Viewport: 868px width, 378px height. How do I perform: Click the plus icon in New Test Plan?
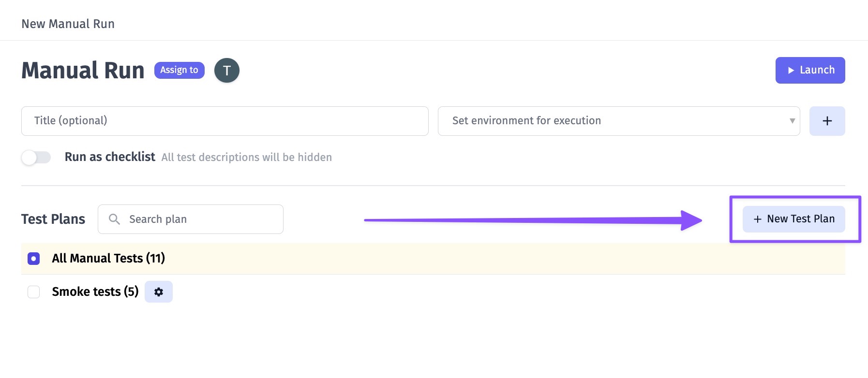point(758,219)
